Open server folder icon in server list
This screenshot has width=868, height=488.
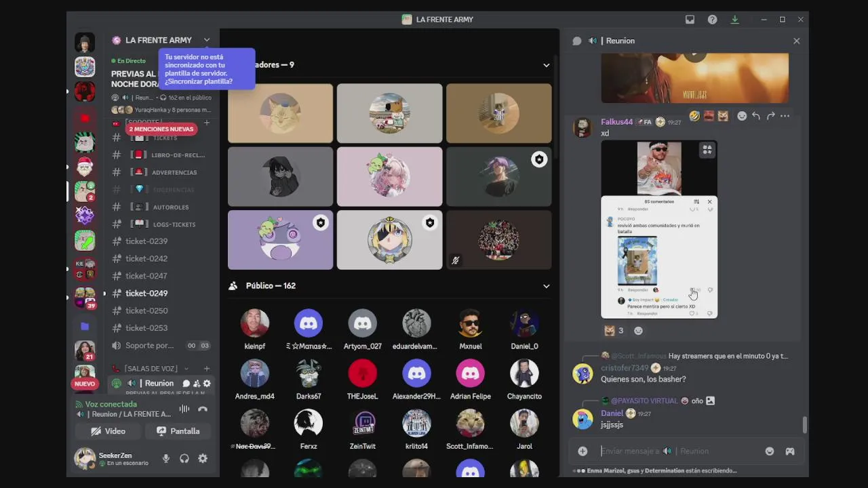[x=85, y=326]
